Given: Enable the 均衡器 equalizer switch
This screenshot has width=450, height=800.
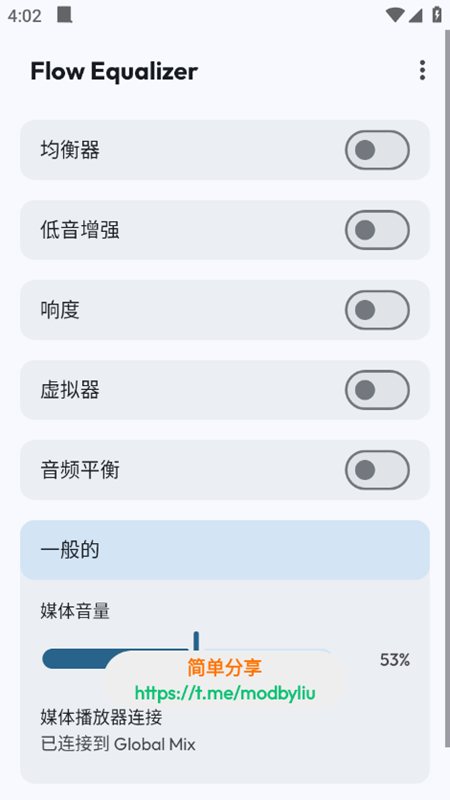Looking at the screenshot, I should click(x=377, y=150).
